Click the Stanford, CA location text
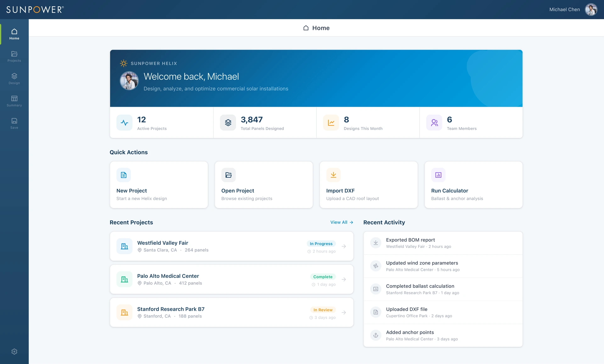The image size is (604, 364). (x=157, y=316)
